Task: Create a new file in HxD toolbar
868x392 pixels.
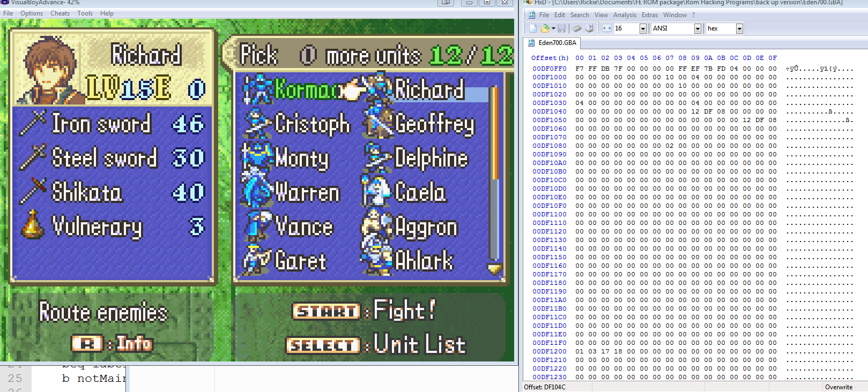Action: pos(533,28)
